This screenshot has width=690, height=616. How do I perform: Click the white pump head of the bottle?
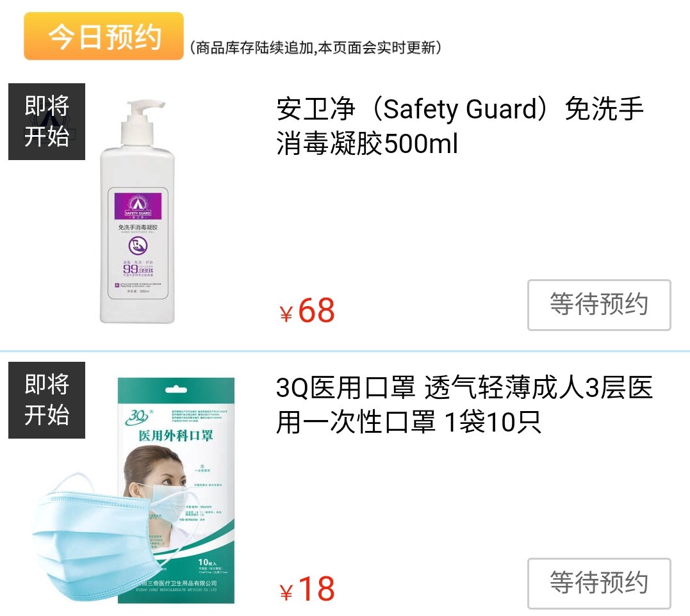coord(141,122)
